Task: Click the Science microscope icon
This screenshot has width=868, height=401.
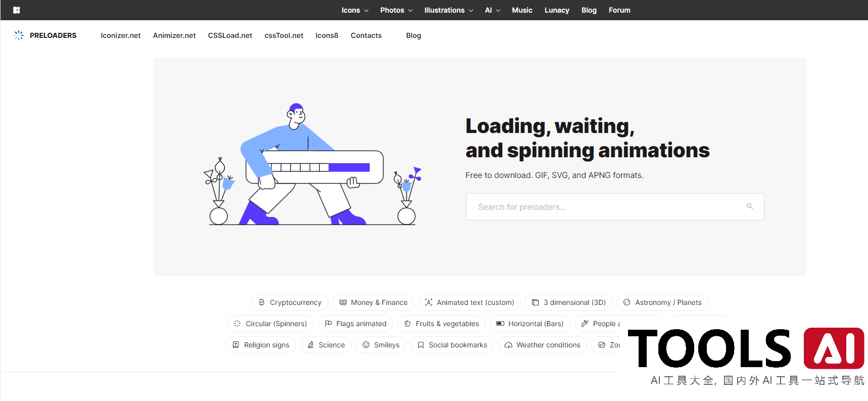Action: coord(311,345)
